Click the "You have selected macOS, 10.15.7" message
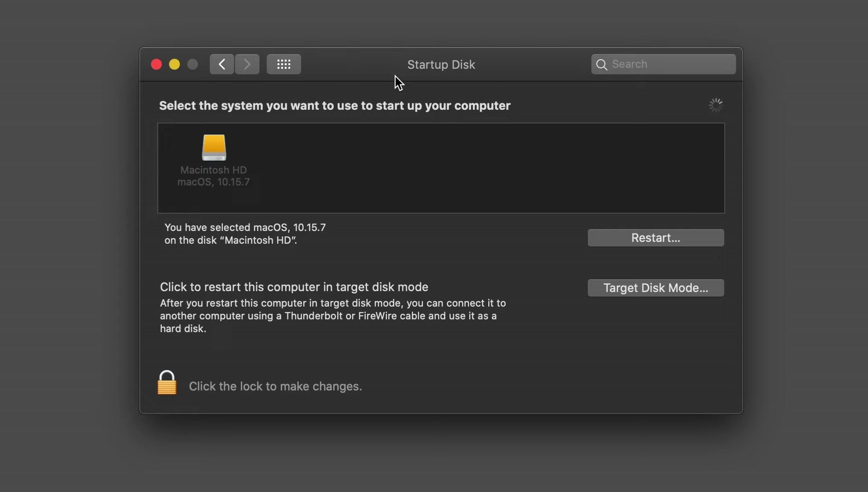 [x=245, y=227]
